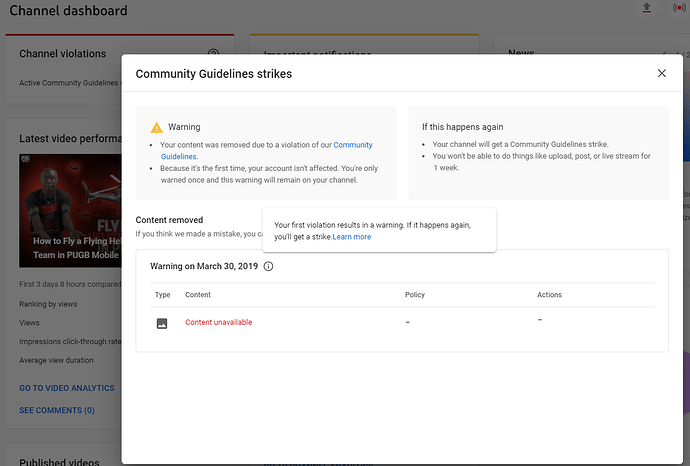The image size is (690, 466).
Task: Click the yellow warning triangle icon
Action: click(x=156, y=128)
